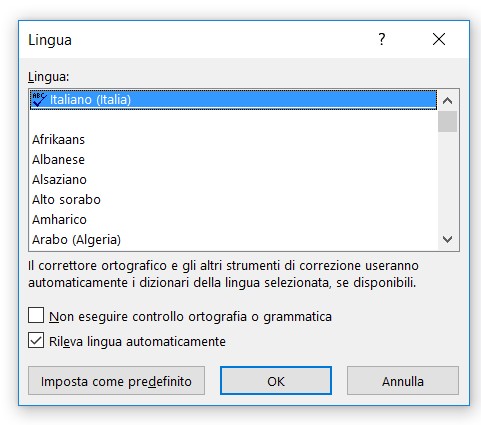
Task: Click the language list up arrow
Action: (447, 100)
